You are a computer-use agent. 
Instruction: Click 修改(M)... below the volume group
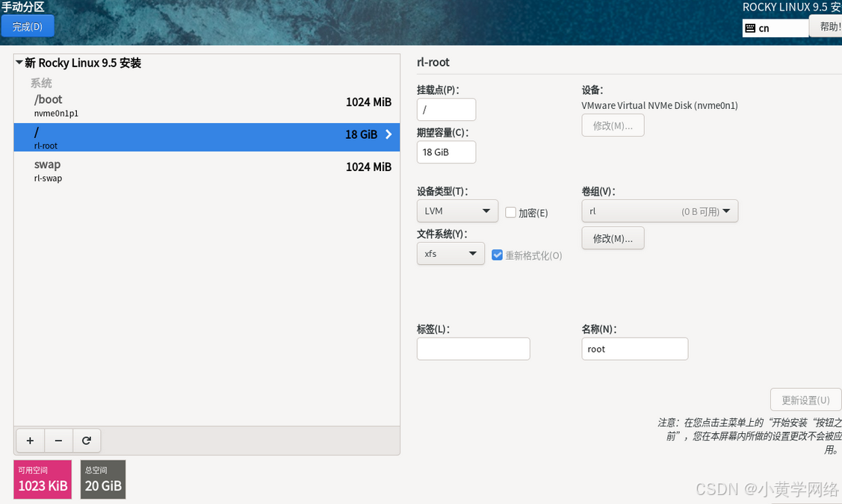(x=613, y=238)
